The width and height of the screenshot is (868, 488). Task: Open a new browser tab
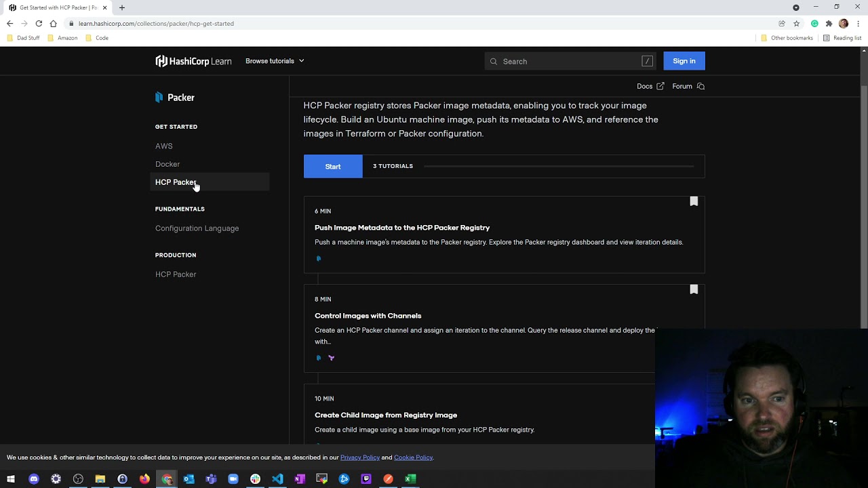pos(122,7)
